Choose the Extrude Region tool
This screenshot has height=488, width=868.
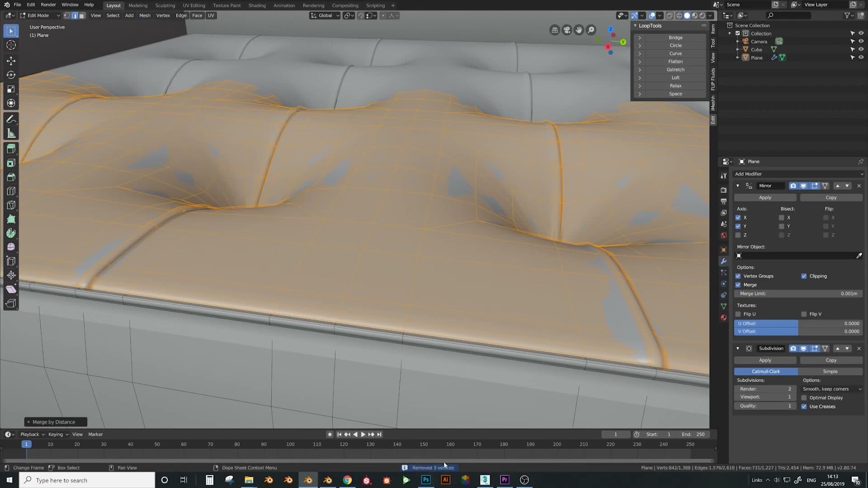click(x=11, y=149)
